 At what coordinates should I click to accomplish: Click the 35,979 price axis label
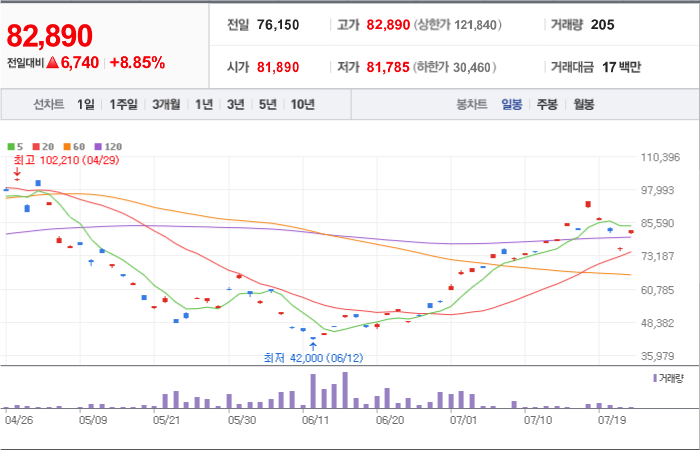(x=660, y=356)
